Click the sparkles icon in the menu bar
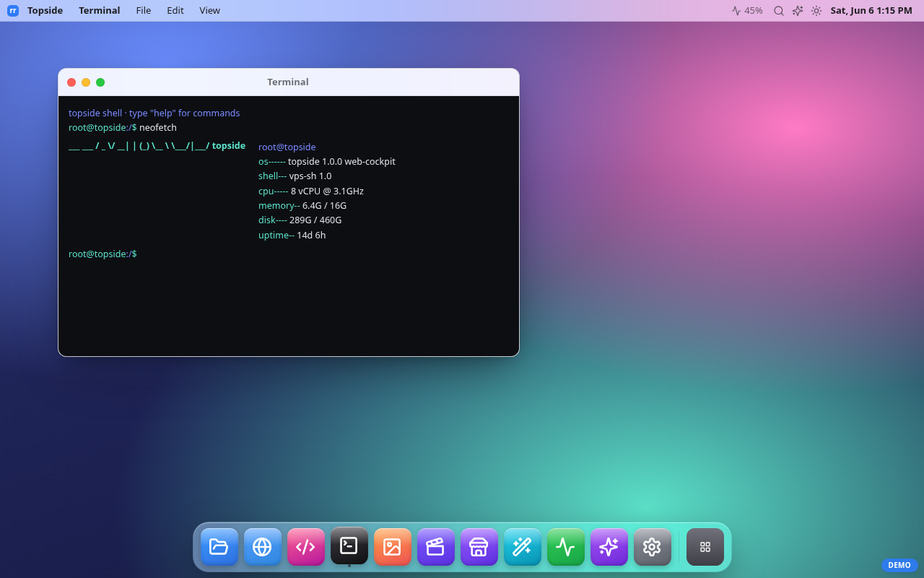This screenshot has height=578, width=924. (x=798, y=11)
